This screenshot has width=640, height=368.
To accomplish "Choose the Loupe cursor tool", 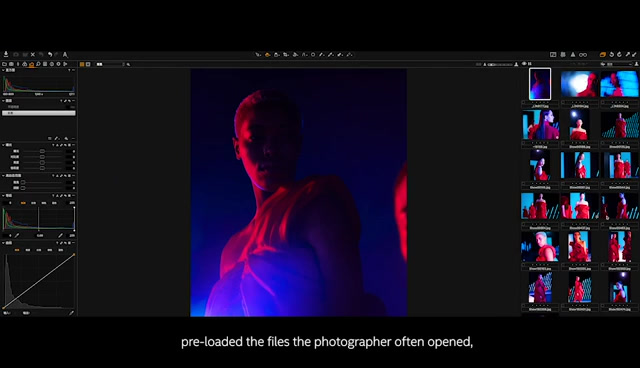I will (277, 54).
